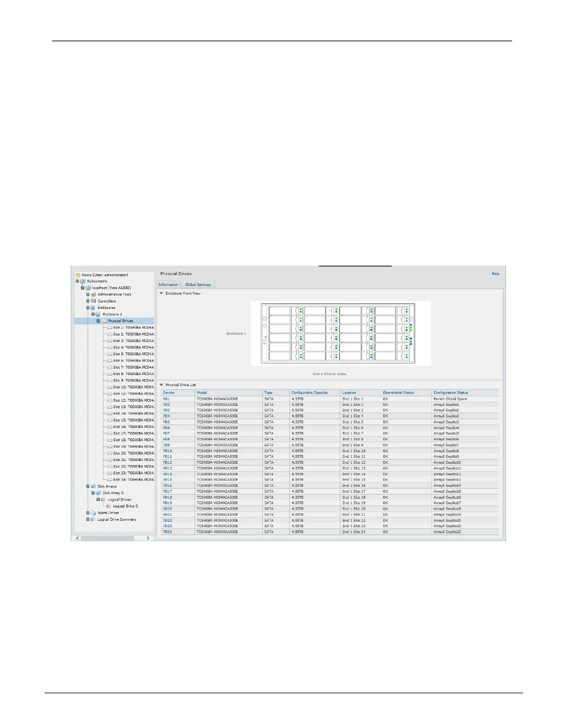
Task: Click the Logical Drives icon
Action: 104,500
